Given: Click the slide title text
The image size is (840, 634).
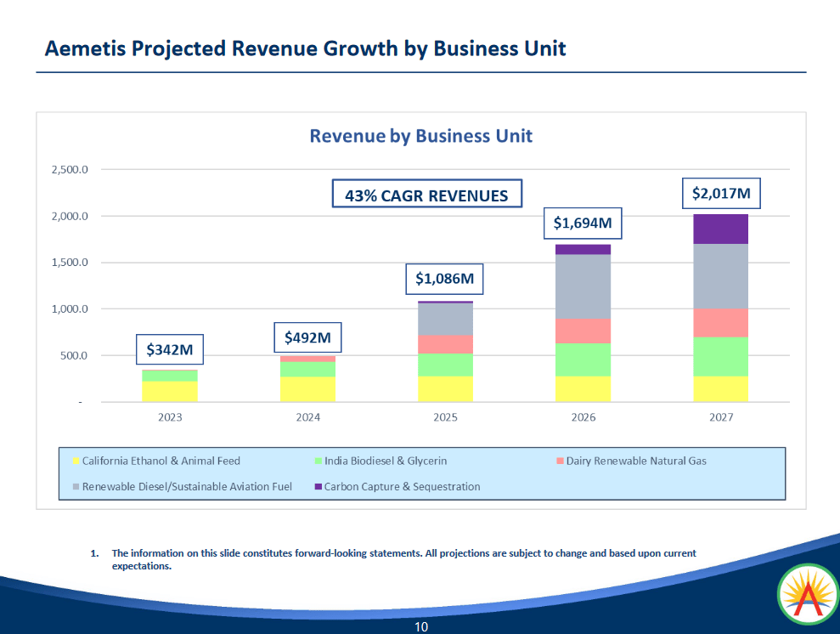Looking at the screenshot, I should [305, 48].
